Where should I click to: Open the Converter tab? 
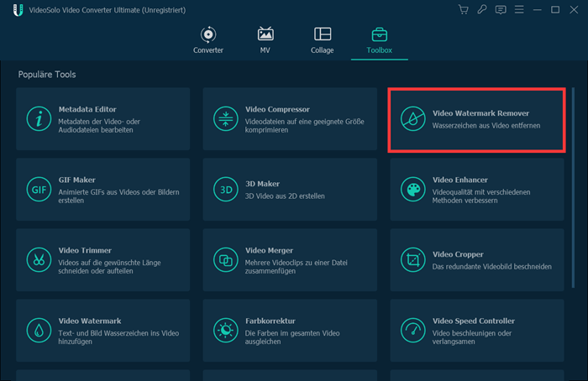(208, 40)
